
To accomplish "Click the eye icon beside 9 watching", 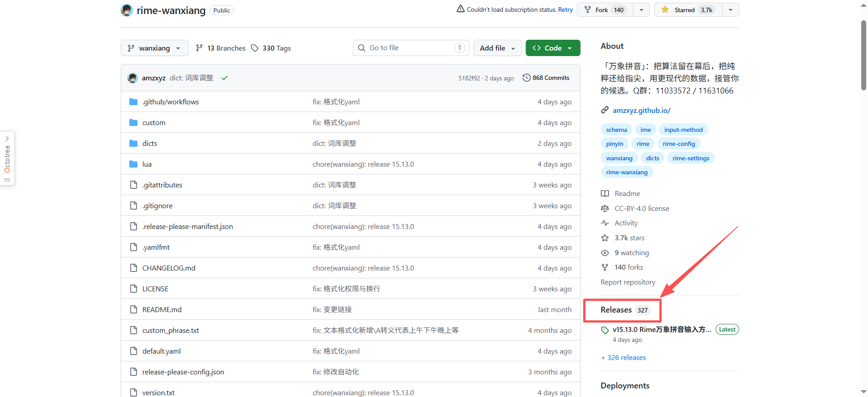I will (605, 252).
